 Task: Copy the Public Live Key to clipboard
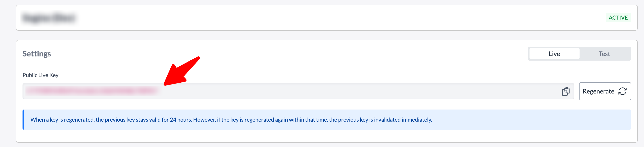click(566, 91)
